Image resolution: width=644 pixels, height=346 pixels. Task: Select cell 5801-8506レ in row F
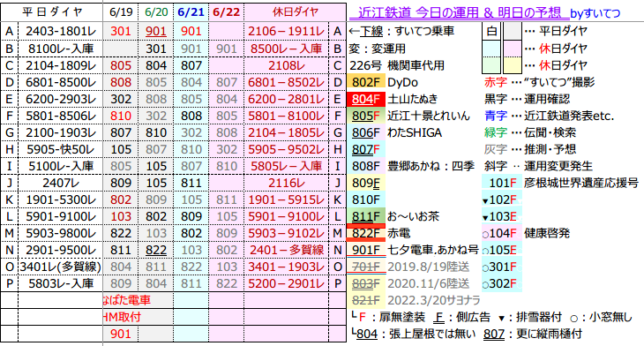click(60, 116)
